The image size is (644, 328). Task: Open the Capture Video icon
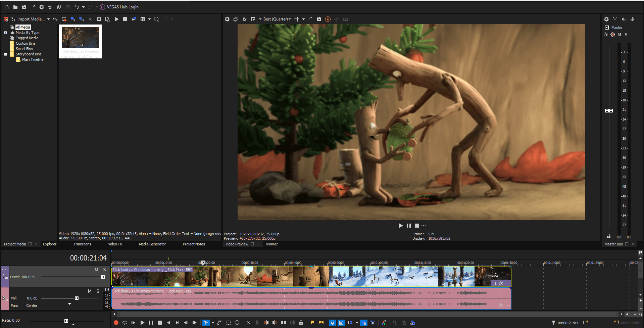tap(64, 19)
